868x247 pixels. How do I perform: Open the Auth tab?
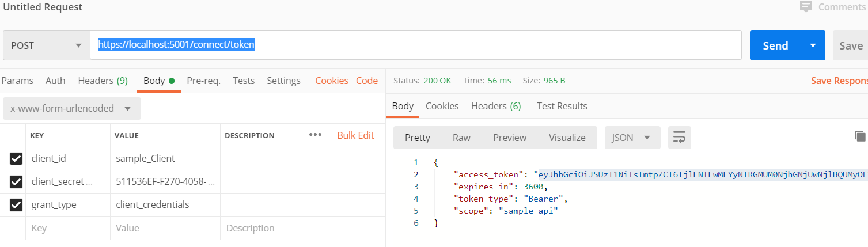coord(55,81)
